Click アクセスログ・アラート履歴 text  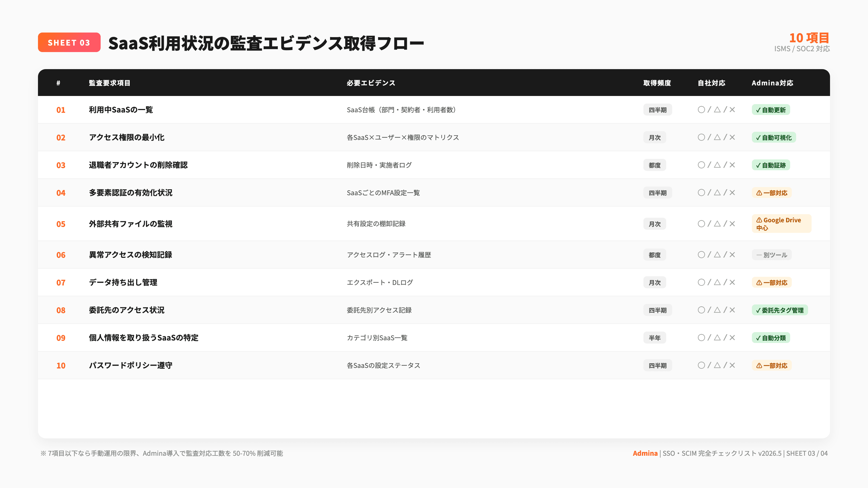[x=389, y=255]
